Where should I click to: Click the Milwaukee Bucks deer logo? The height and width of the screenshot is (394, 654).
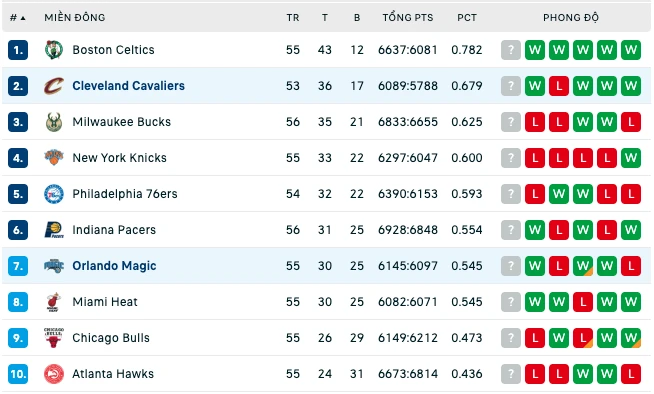click(x=54, y=122)
